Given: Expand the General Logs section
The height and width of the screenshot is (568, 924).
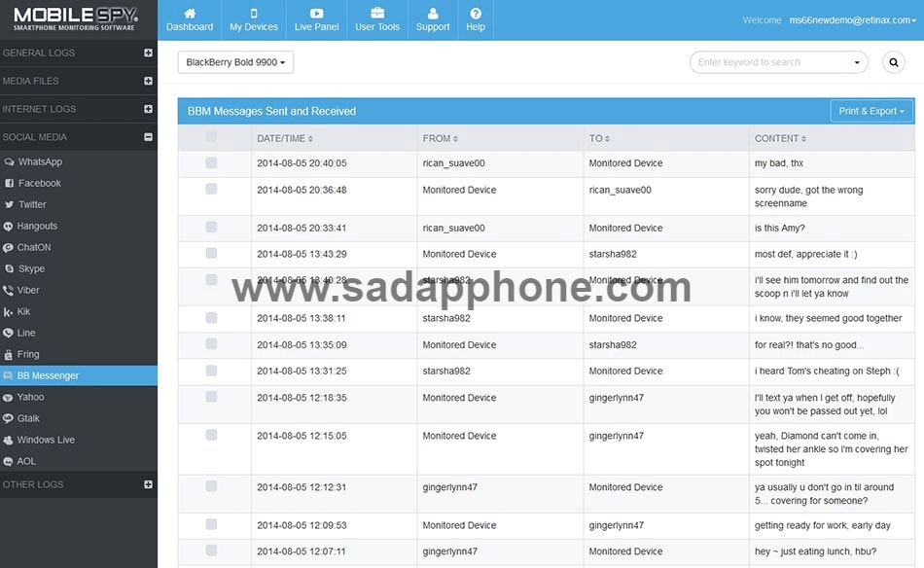Looking at the screenshot, I should [x=148, y=53].
